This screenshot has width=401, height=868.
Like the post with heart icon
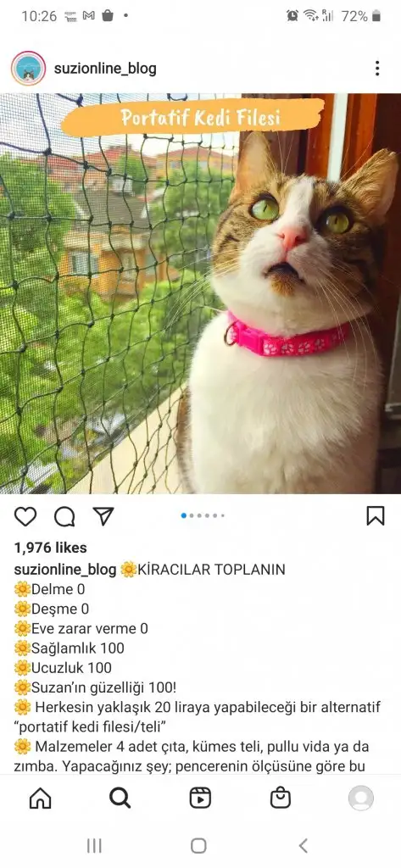(25, 516)
